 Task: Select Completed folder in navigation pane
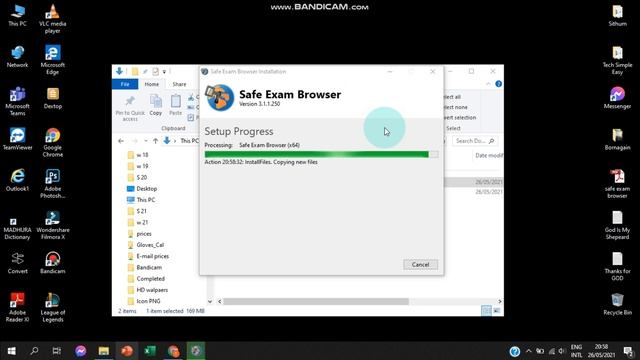pos(146,278)
